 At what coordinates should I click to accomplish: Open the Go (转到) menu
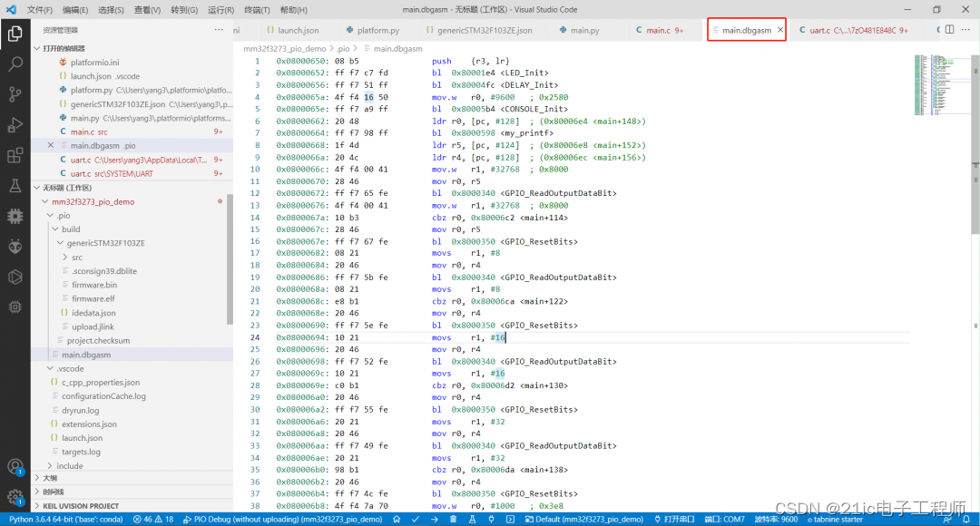[183, 10]
